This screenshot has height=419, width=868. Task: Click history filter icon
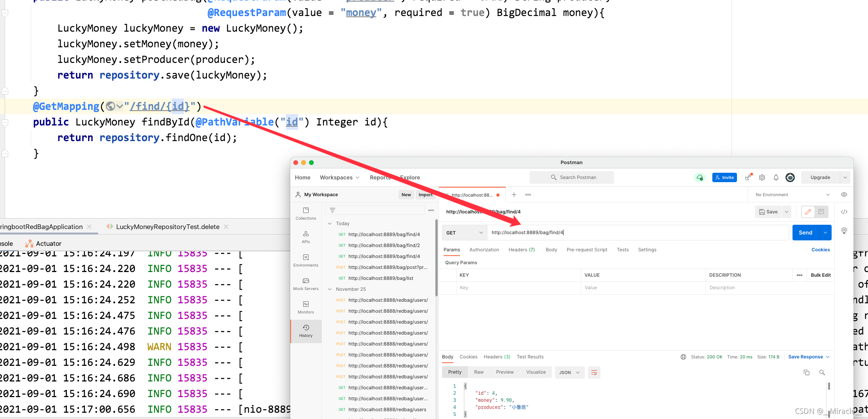[332, 210]
